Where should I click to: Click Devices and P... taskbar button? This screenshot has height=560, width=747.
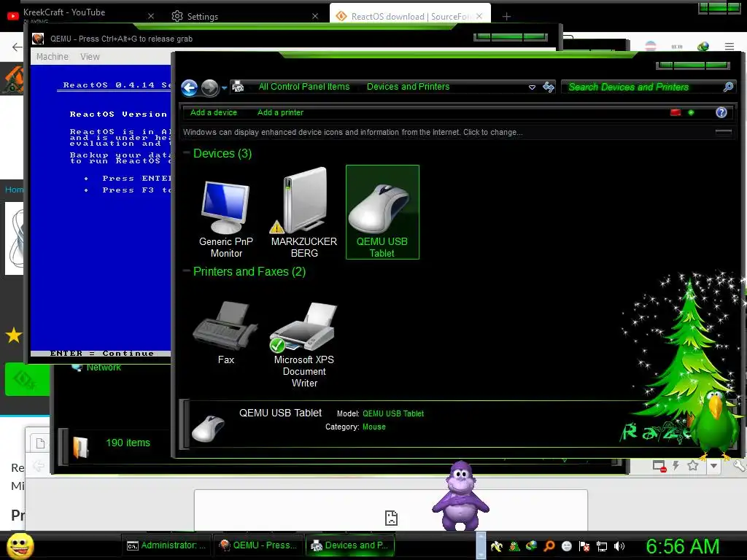coord(349,545)
